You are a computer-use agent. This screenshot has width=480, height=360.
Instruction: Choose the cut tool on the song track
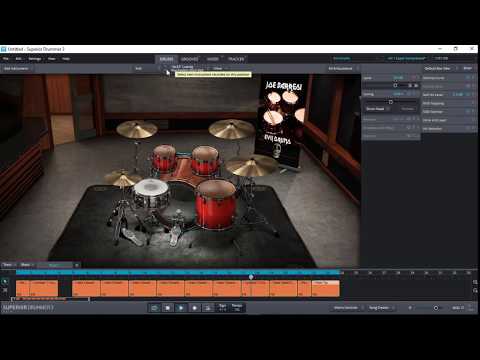pos(5,290)
